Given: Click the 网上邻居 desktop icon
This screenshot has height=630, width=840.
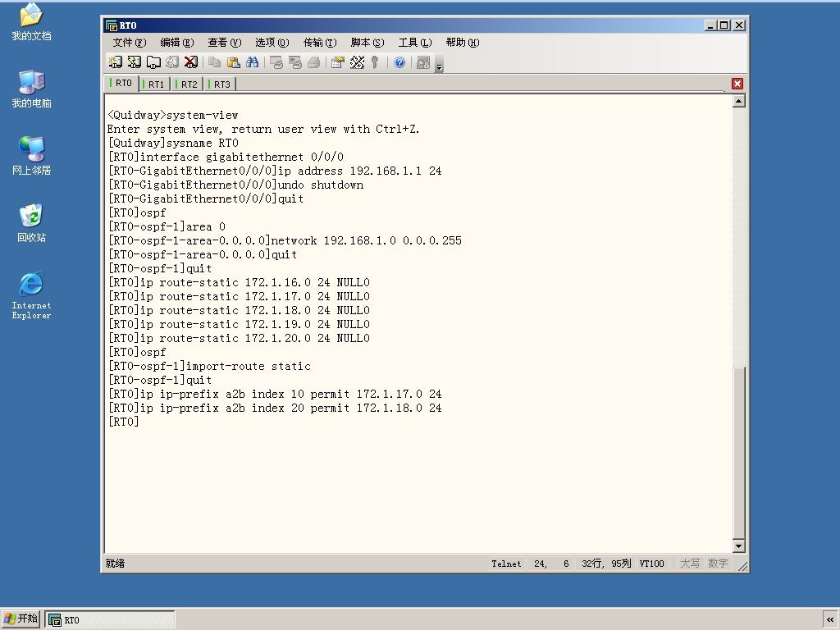Looking at the screenshot, I should coord(31,156).
